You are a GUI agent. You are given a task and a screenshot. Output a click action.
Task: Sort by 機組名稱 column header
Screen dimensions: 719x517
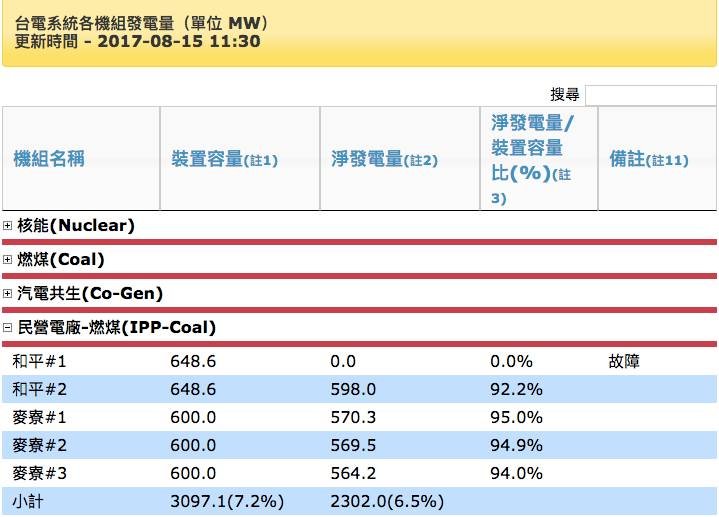click(81, 159)
